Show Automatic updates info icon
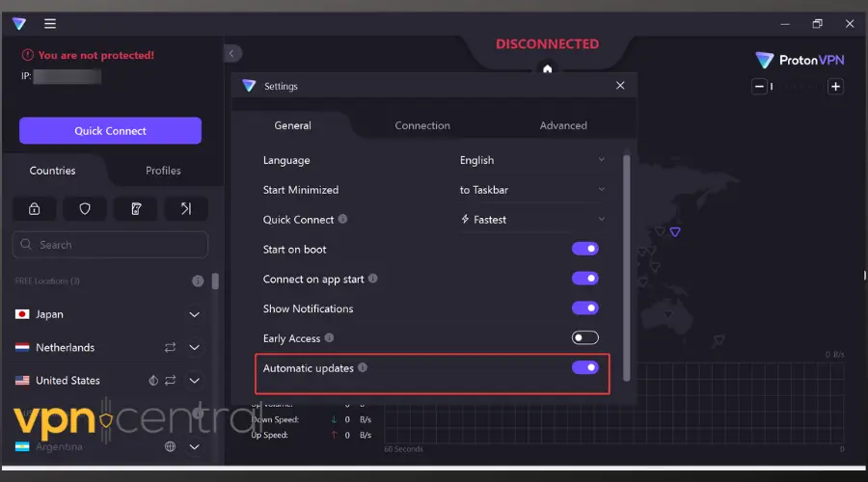This screenshot has width=868, height=482. click(363, 367)
